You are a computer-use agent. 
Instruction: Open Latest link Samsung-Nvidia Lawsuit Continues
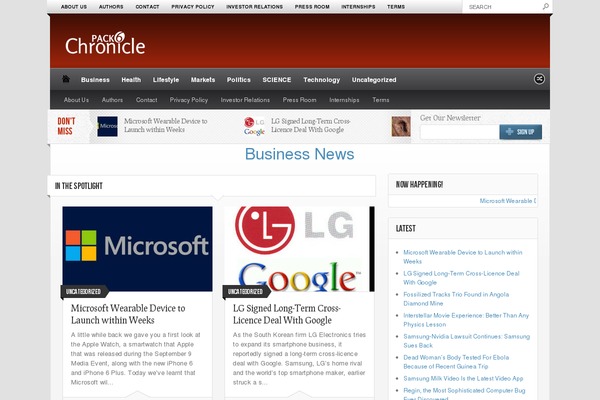coord(466,341)
